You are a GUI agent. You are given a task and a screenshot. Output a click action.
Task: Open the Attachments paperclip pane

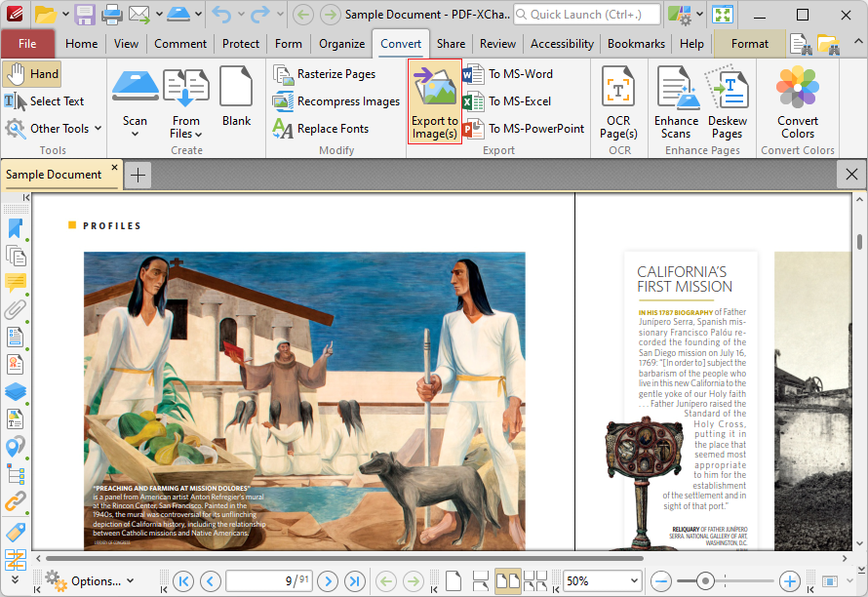tap(16, 309)
